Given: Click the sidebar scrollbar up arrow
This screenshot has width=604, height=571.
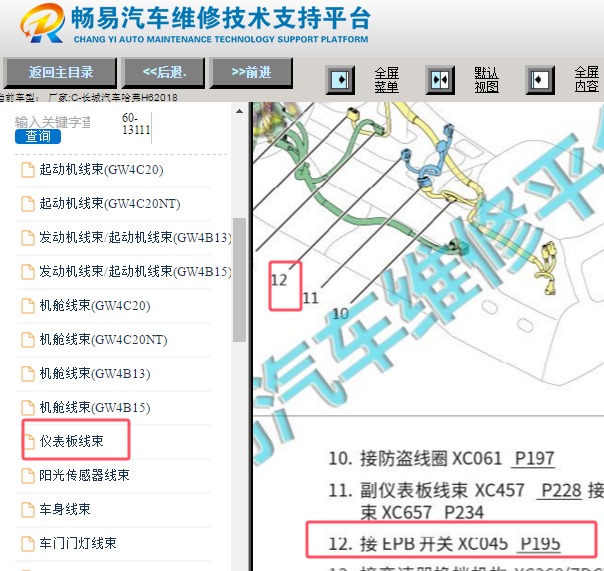Looking at the screenshot, I should [x=239, y=111].
